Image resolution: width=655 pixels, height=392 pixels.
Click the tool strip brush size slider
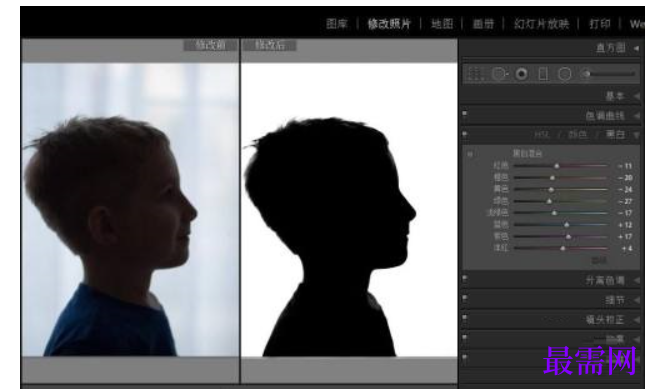[611, 74]
